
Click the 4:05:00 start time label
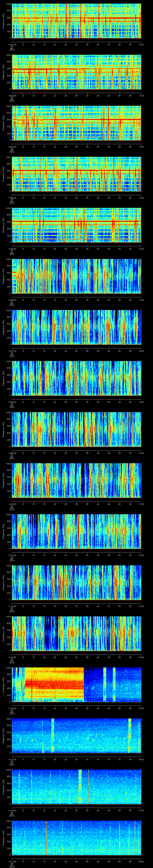12,249
